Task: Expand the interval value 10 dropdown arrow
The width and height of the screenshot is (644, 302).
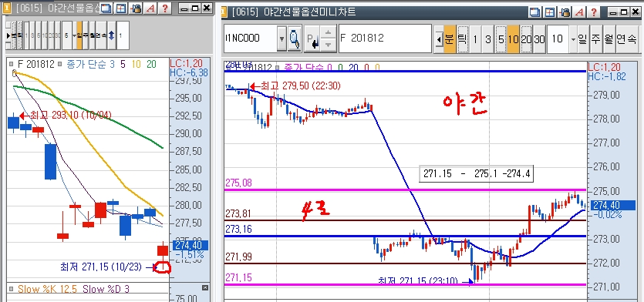Action: click(x=573, y=39)
